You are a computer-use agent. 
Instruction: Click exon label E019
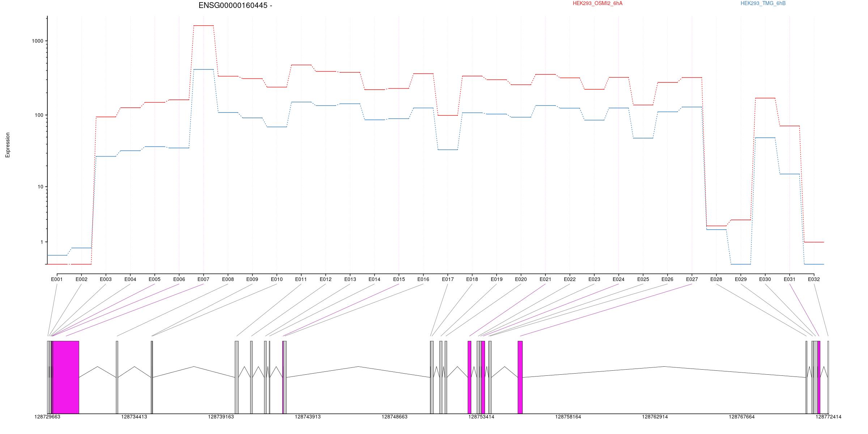pos(497,279)
